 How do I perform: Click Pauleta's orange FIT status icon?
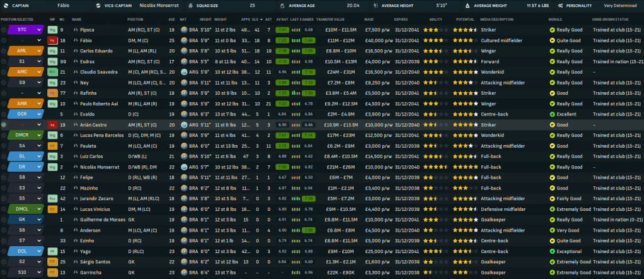[52, 146]
